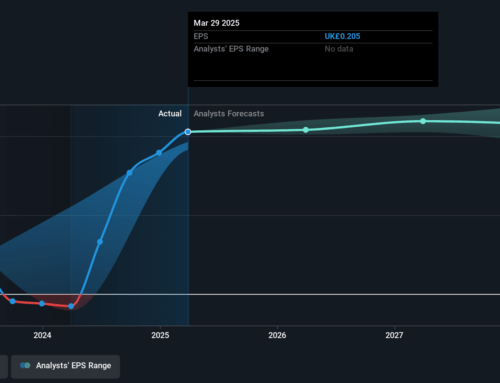Click the 2027 x-axis label
This screenshot has width=500, height=383.
point(394,335)
